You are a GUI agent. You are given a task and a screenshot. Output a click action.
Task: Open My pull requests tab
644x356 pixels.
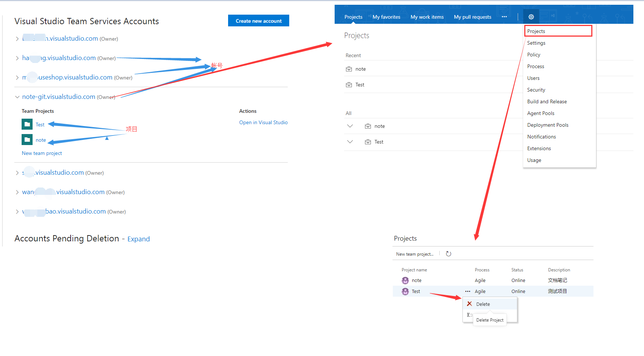(472, 17)
